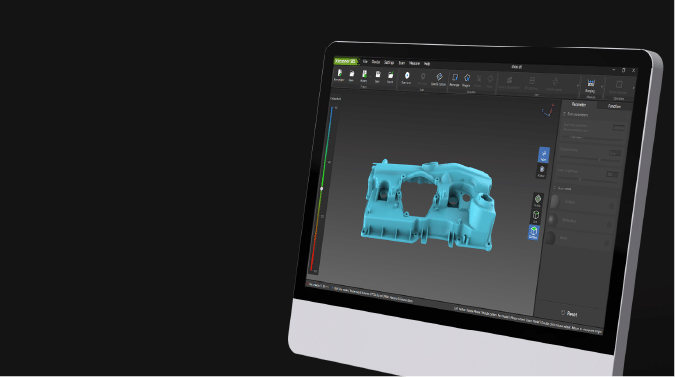Screen dimensions: 675x377
Task: Open the File menu
Action: [365, 62]
